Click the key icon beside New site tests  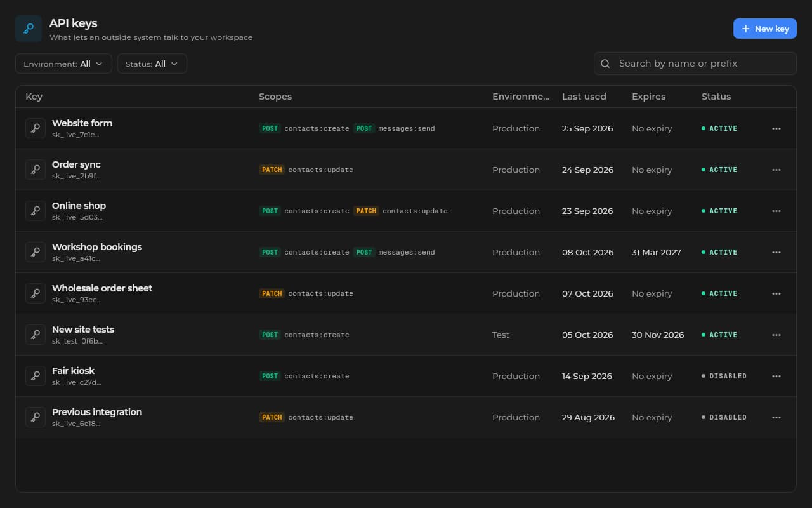[x=36, y=335]
